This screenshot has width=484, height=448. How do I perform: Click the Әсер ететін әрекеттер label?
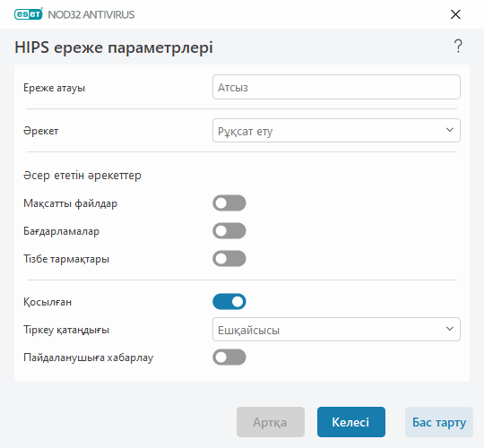point(82,176)
